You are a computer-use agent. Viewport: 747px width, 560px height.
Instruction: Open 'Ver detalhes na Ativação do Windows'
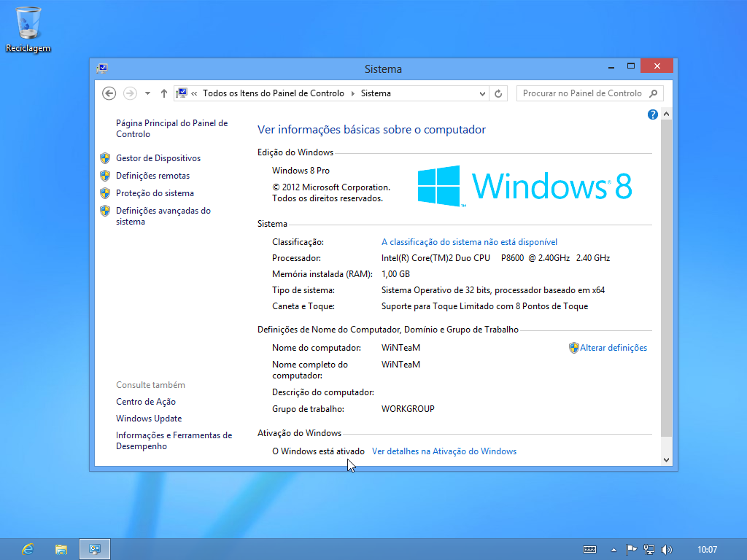[x=444, y=451]
